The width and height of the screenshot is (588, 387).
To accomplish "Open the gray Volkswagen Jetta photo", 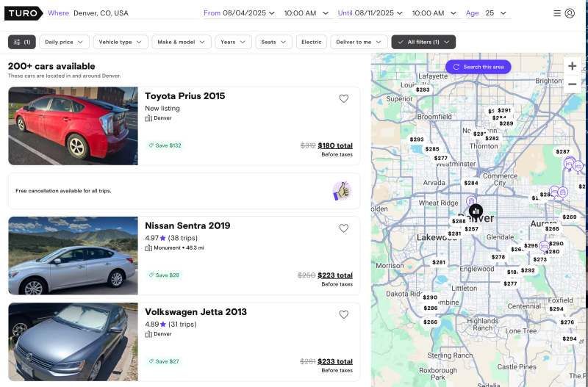I will [x=73, y=341].
